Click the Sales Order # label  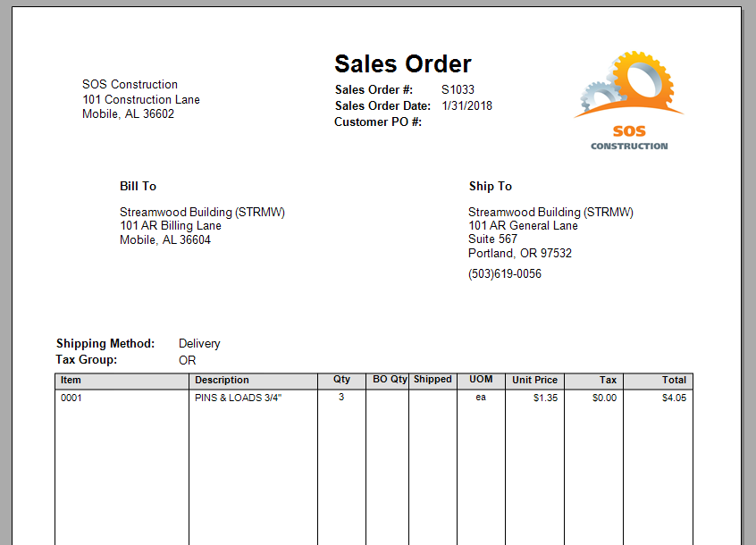pyautogui.click(x=374, y=89)
